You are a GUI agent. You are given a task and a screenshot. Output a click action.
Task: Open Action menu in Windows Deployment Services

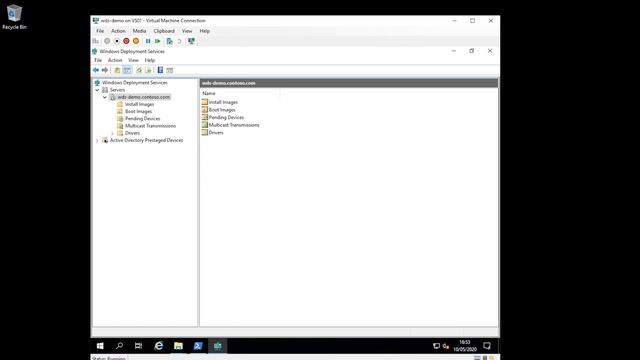click(x=115, y=60)
